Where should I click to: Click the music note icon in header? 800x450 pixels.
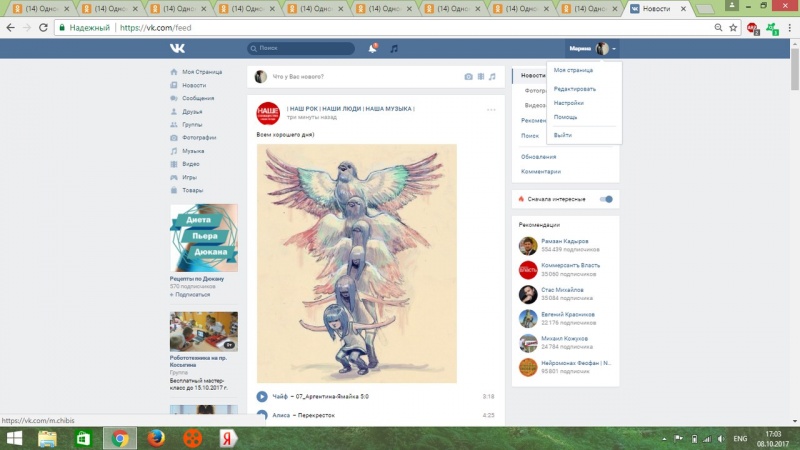tap(394, 48)
